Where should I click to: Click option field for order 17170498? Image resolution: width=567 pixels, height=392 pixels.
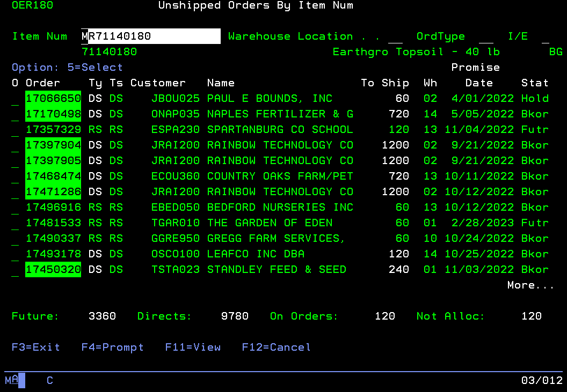(15, 116)
